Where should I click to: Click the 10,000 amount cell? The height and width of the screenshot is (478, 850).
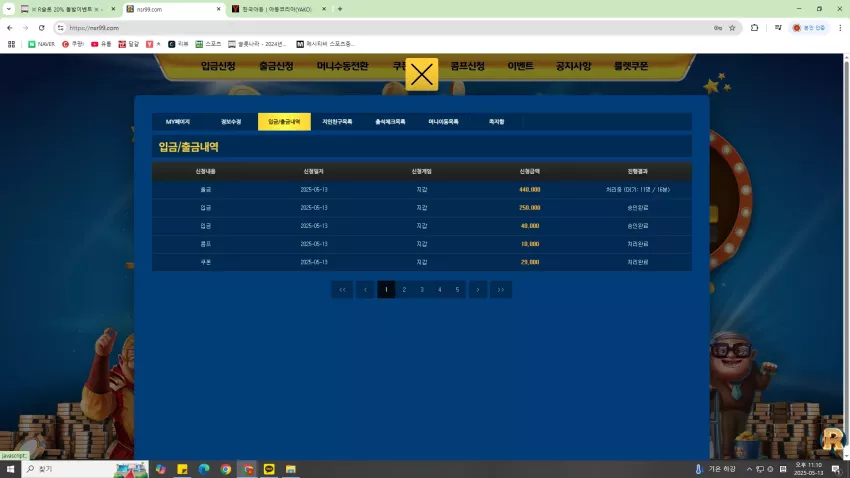(530, 244)
